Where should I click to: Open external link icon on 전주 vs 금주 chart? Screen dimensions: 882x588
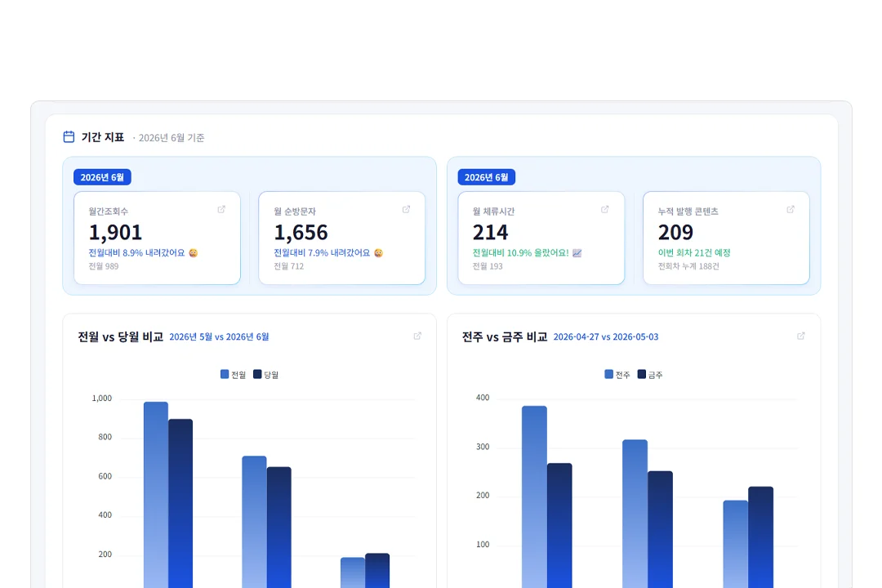801,336
